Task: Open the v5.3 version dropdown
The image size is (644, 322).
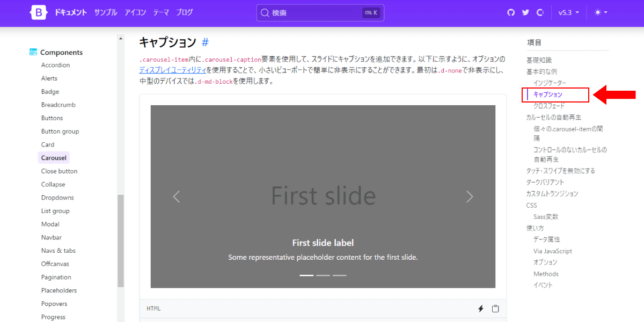Action: tap(569, 12)
